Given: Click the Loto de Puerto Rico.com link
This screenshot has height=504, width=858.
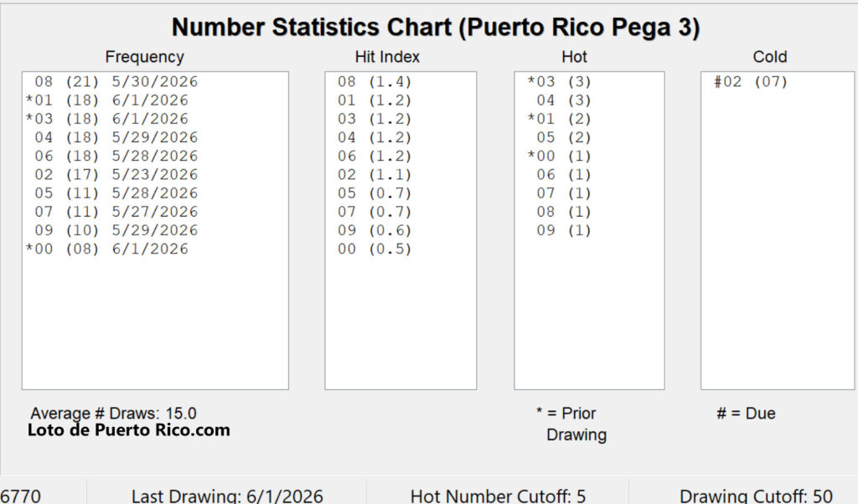Looking at the screenshot, I should (x=128, y=430).
